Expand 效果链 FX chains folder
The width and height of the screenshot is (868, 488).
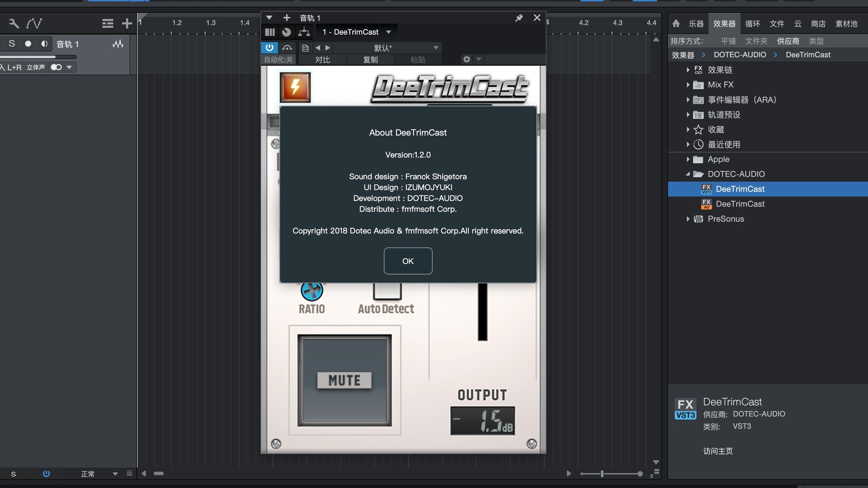click(688, 70)
